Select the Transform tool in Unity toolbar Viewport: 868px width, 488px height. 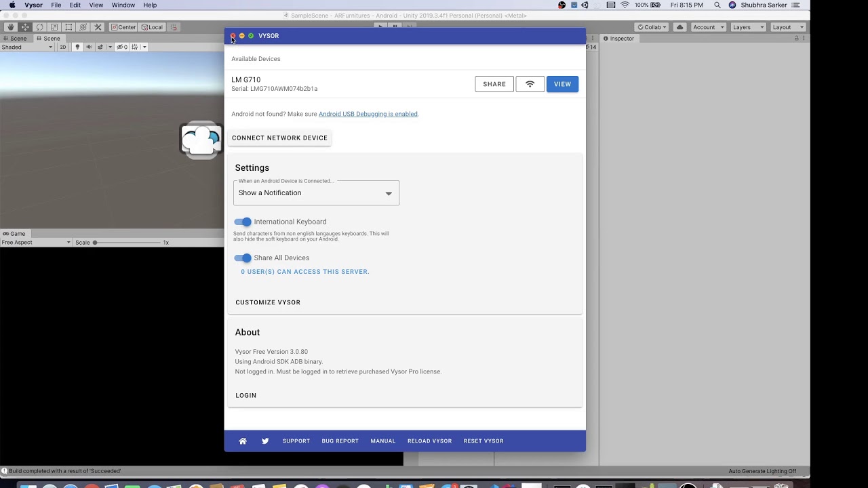(x=83, y=27)
